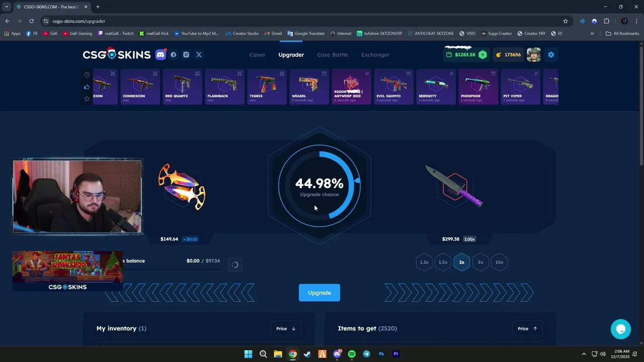This screenshot has width=644, height=362.
Task: Open the All Bookmarks folder
Action: pyautogui.click(x=622, y=34)
